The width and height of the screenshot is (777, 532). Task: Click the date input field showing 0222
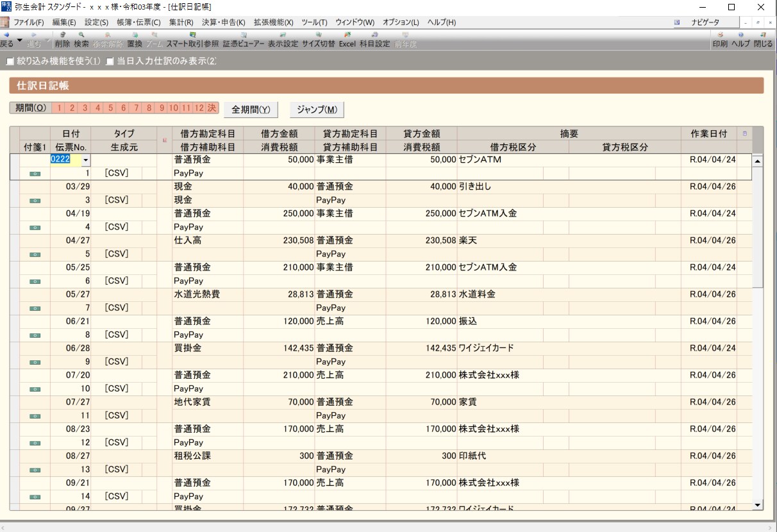click(x=65, y=160)
